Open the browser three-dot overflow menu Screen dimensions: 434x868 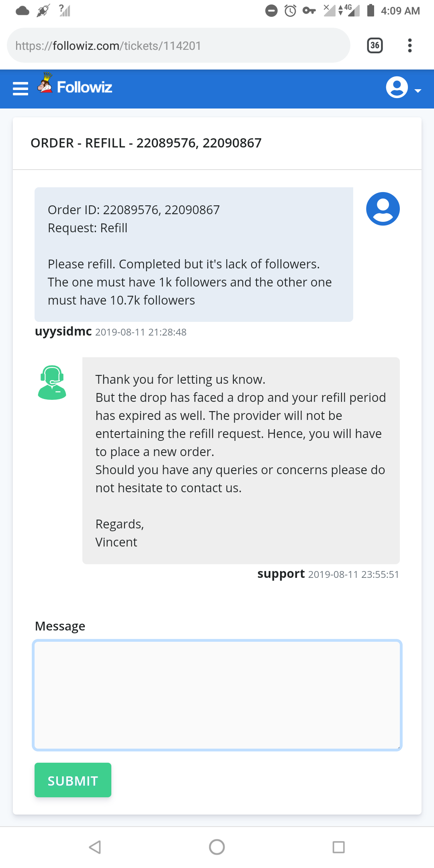click(x=410, y=45)
